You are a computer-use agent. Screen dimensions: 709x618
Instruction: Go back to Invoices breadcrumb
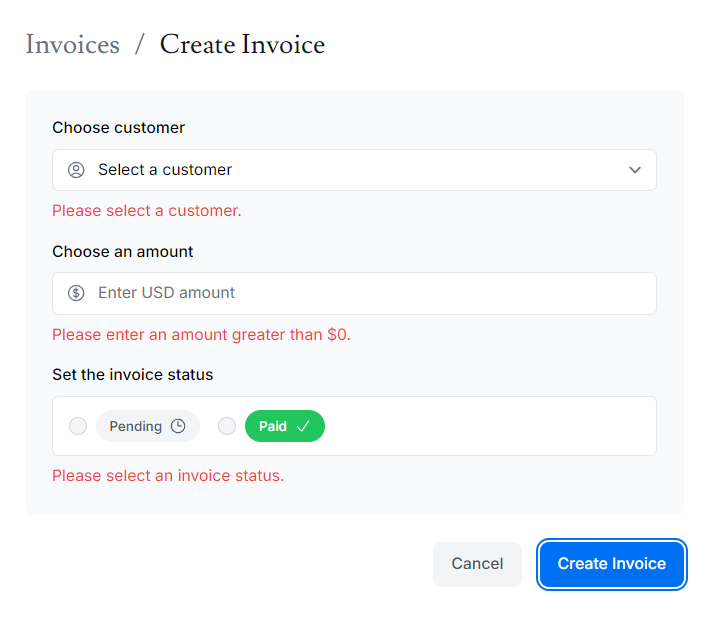click(72, 45)
